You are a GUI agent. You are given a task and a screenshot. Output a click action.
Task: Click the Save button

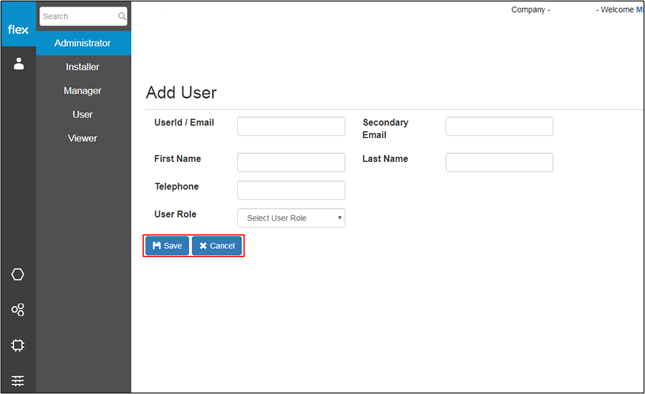167,246
